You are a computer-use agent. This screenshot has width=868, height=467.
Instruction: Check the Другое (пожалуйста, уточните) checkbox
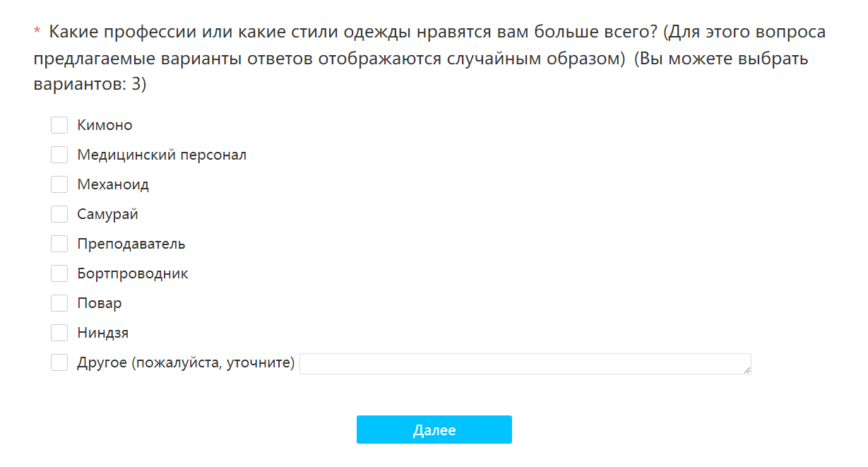[x=59, y=363]
